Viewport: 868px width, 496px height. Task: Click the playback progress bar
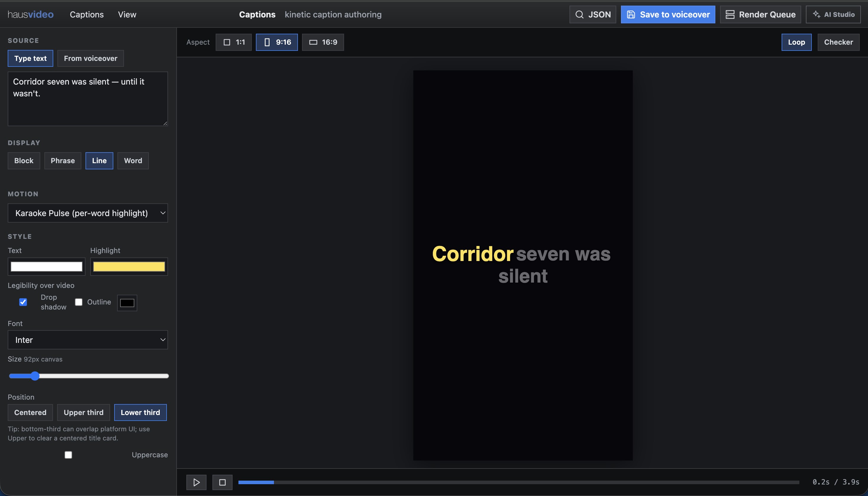tap(519, 482)
